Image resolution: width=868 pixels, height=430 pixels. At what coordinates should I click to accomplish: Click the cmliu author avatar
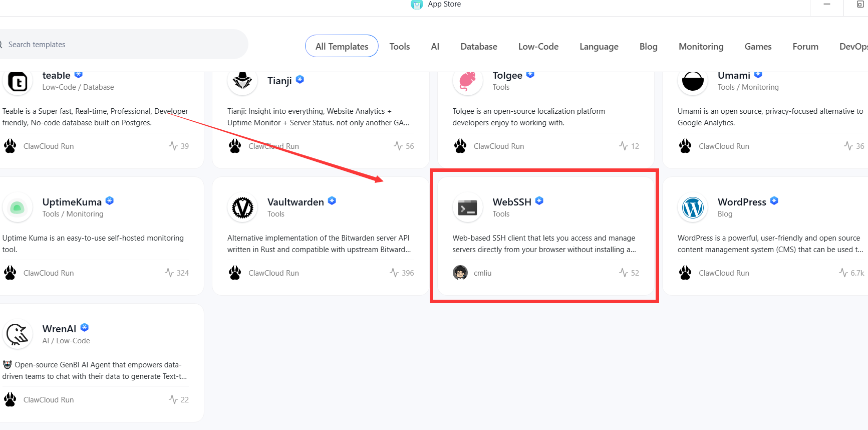tap(460, 273)
